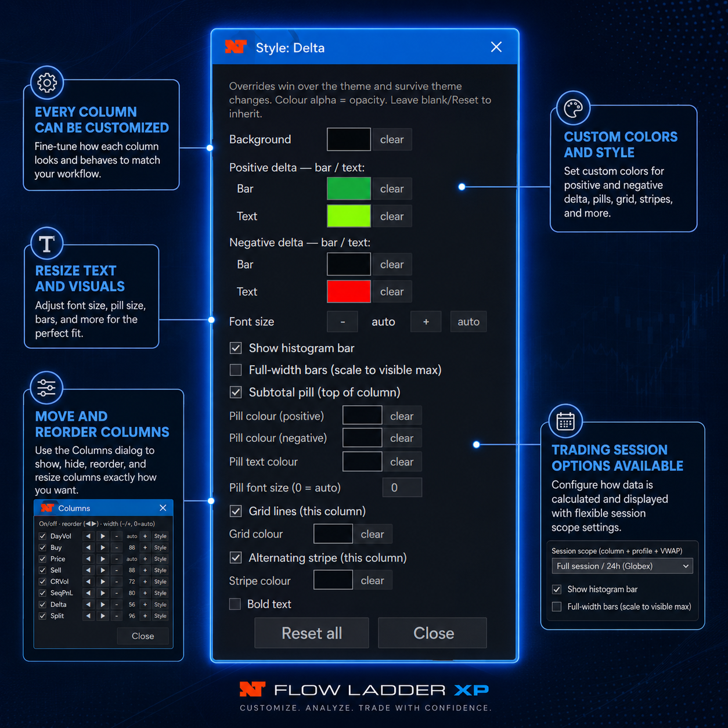Click the palette icon for Custom Colors
Image resolution: width=728 pixels, height=728 pixels.
[x=574, y=108]
